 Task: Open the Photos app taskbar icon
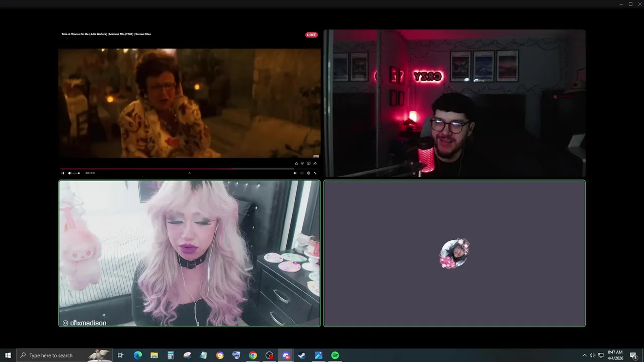click(x=318, y=355)
